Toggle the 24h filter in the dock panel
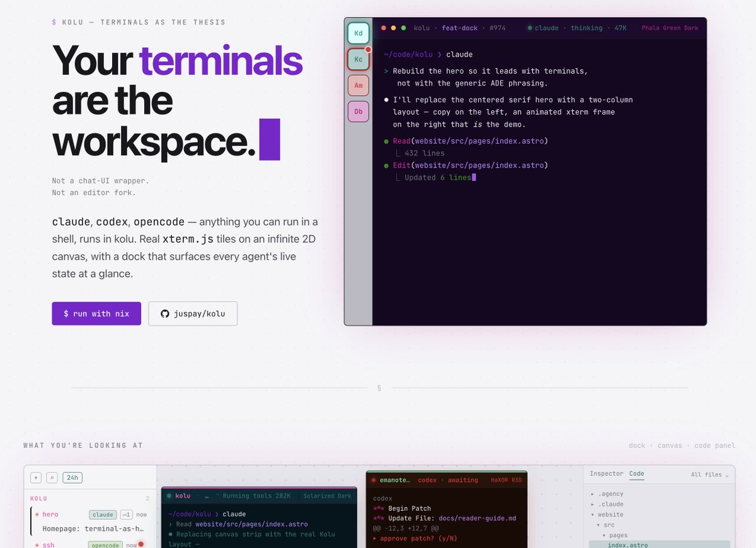Viewport: 756px width, 548px height. (x=72, y=477)
